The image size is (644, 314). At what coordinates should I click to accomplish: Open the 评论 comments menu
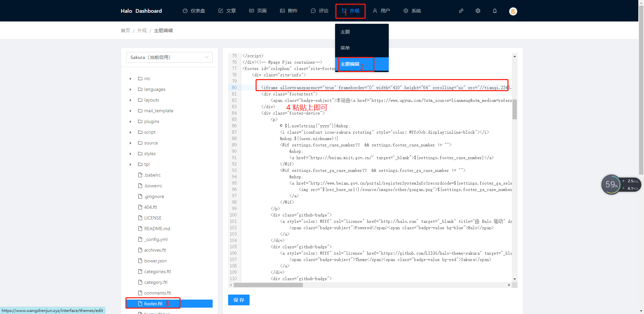[320, 11]
